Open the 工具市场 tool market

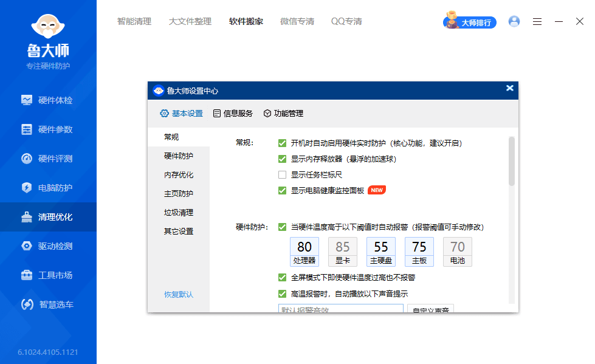(x=48, y=275)
